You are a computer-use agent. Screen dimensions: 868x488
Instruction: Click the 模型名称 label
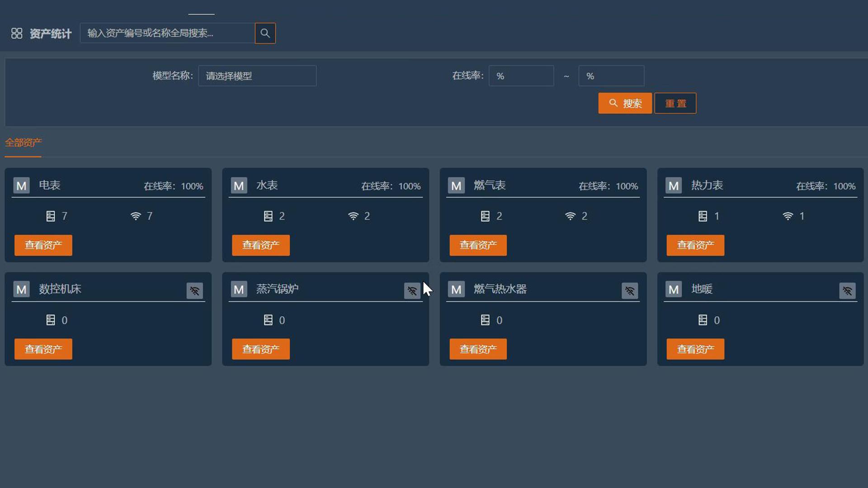(x=173, y=75)
